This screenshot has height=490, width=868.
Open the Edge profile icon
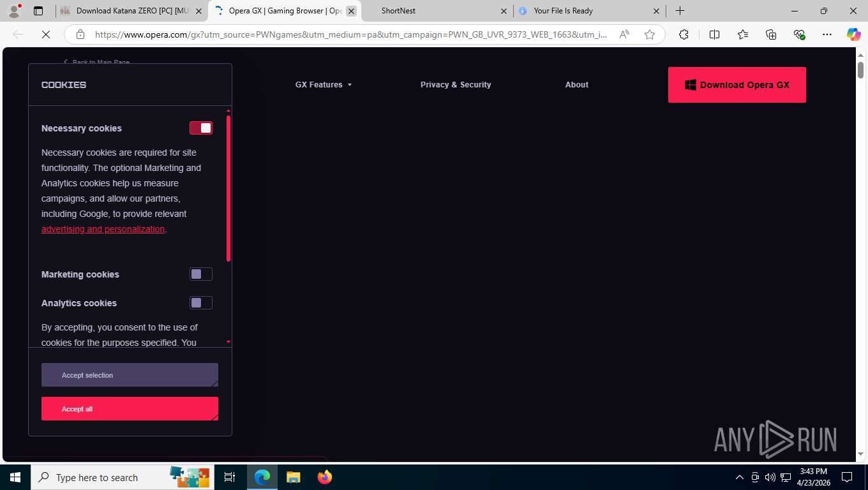14,11
